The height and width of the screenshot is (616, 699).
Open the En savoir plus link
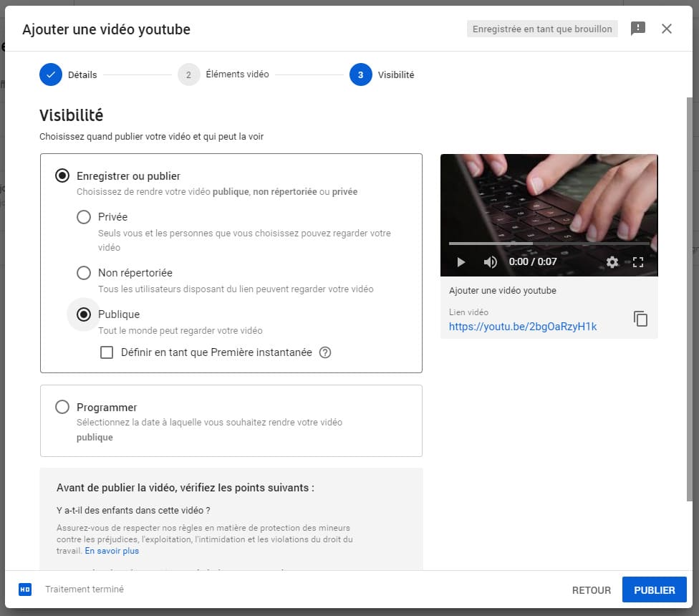pyautogui.click(x=112, y=551)
